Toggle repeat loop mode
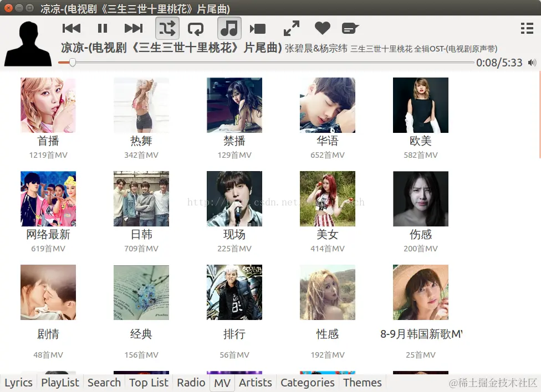This screenshot has width=541, height=392. tap(196, 29)
